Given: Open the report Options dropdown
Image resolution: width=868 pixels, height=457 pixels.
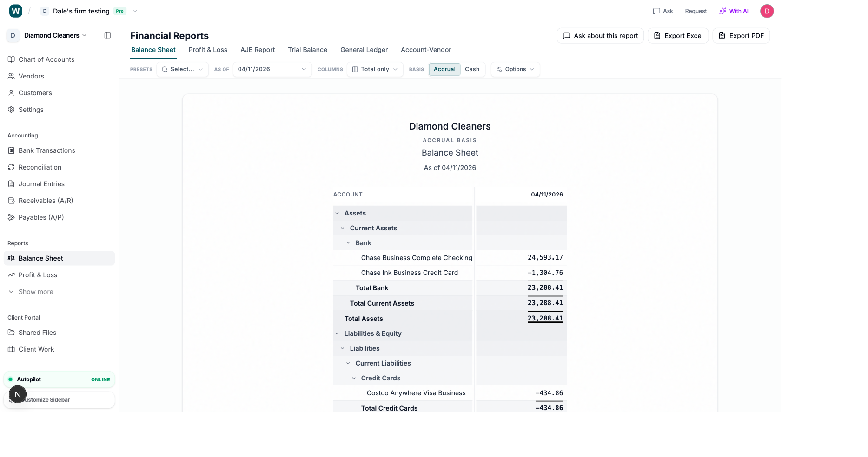Looking at the screenshot, I should (515, 69).
